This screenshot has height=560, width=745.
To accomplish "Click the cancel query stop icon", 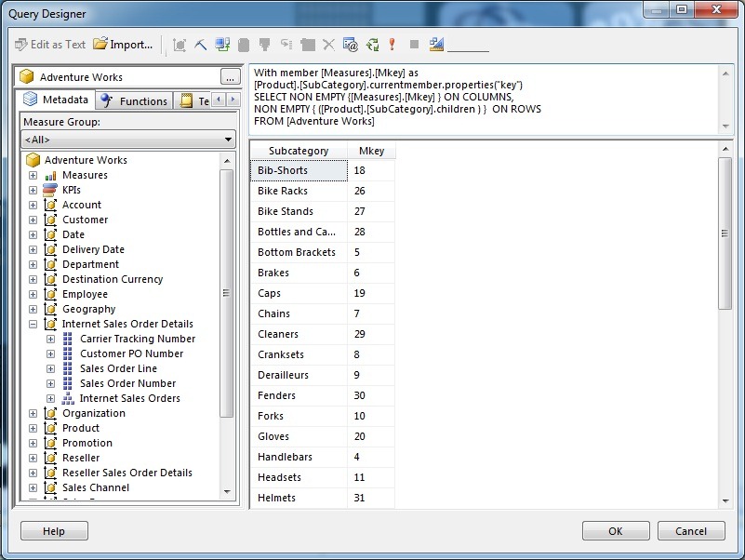I will point(414,45).
